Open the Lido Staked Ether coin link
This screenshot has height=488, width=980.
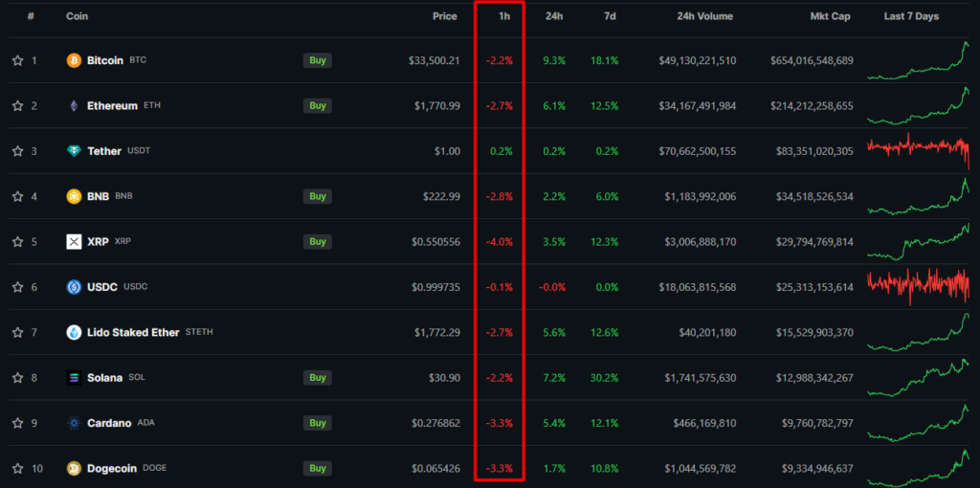click(x=133, y=332)
